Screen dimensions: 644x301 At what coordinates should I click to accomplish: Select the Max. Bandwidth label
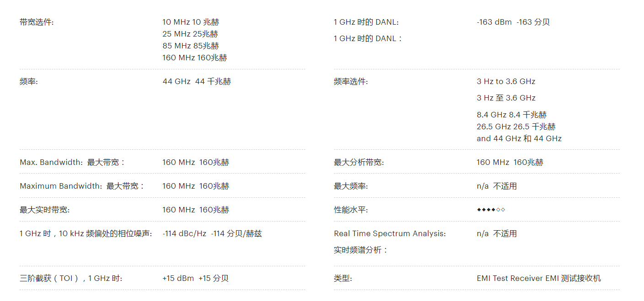click(72, 162)
